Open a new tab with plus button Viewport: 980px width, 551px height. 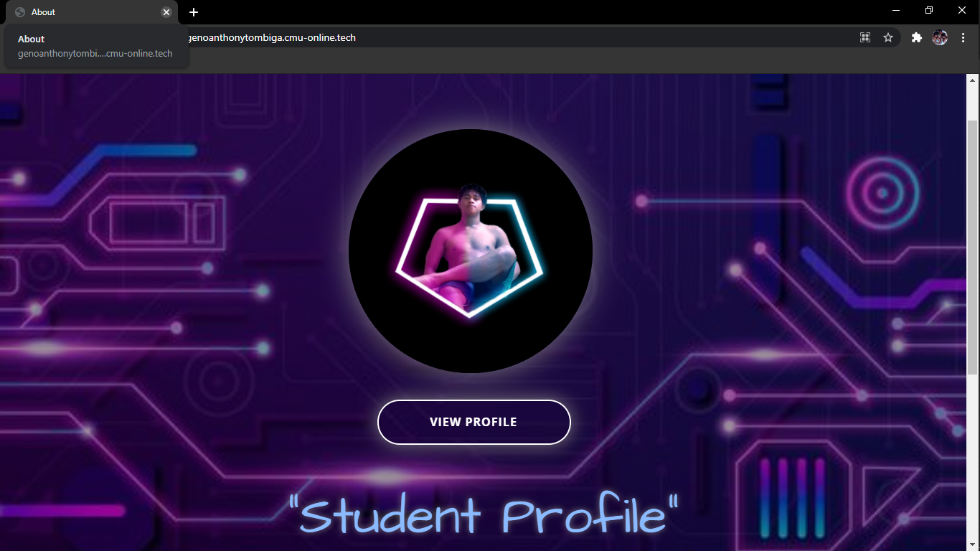194,12
